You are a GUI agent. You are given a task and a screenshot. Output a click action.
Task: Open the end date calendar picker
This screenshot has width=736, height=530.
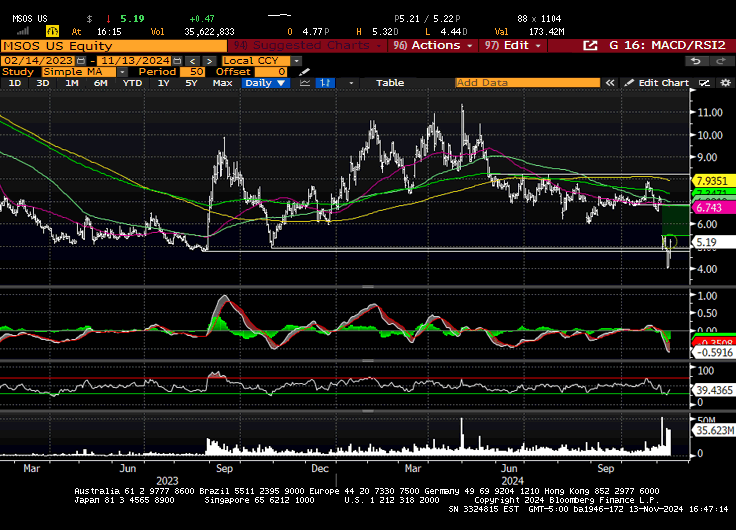tap(177, 61)
